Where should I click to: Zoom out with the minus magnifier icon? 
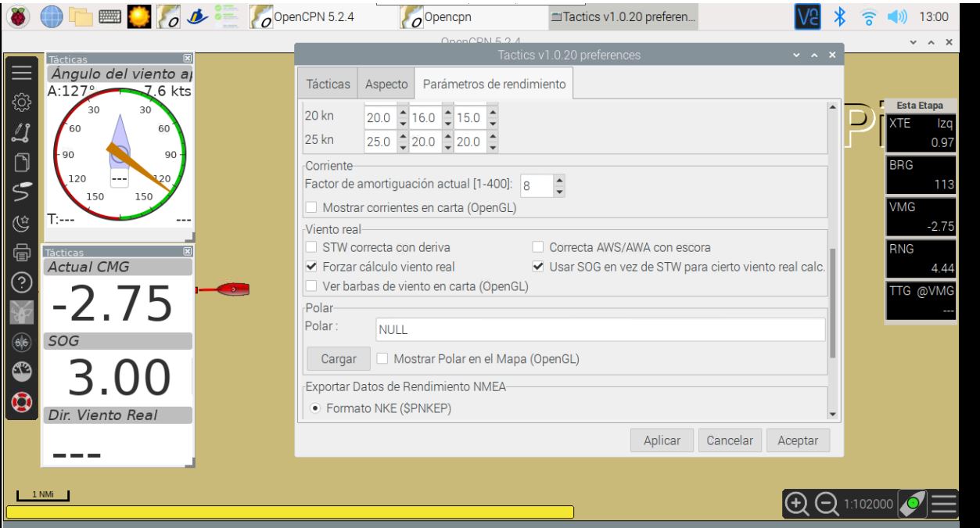827,505
